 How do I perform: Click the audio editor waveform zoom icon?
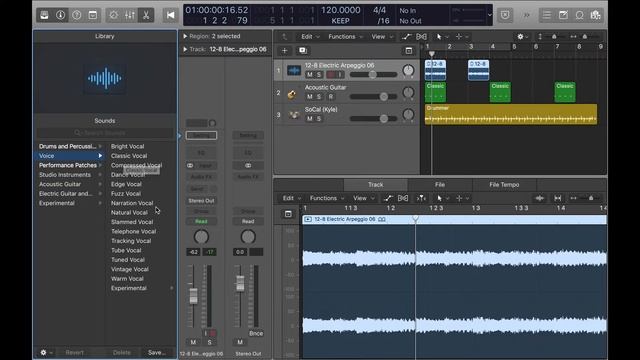tap(540, 198)
